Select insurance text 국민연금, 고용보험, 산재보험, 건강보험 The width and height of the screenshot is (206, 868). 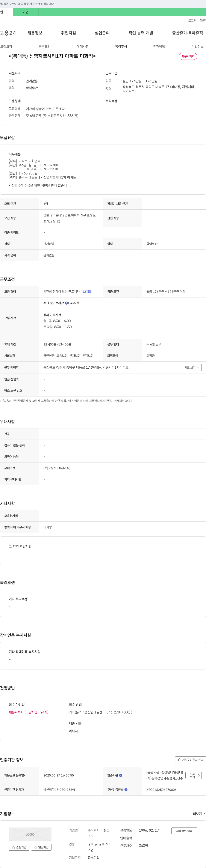click(68, 356)
